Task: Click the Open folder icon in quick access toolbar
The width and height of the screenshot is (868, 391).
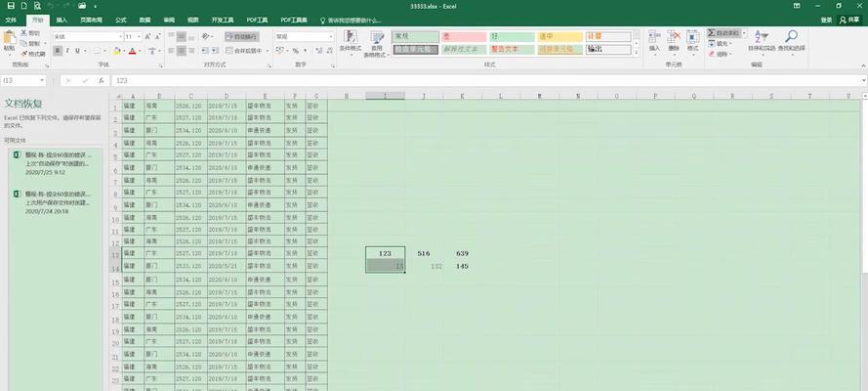Action: point(82,6)
